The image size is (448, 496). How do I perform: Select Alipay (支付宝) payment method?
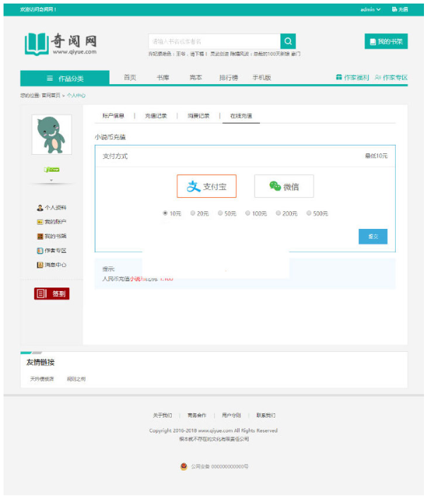[206, 187]
